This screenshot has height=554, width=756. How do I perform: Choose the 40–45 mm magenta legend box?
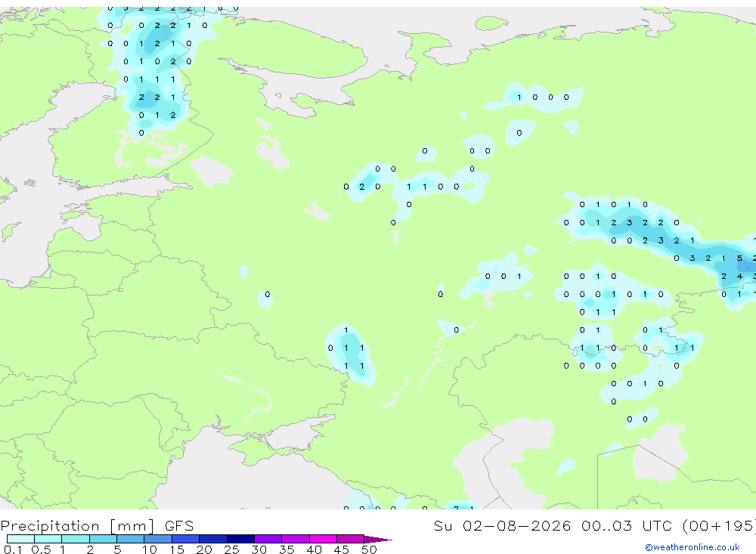pyautogui.click(x=323, y=539)
